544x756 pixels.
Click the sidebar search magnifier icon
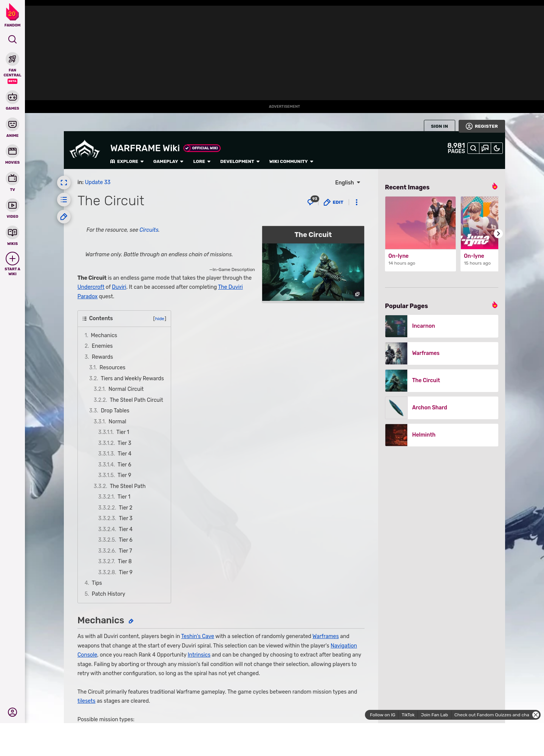click(x=12, y=39)
